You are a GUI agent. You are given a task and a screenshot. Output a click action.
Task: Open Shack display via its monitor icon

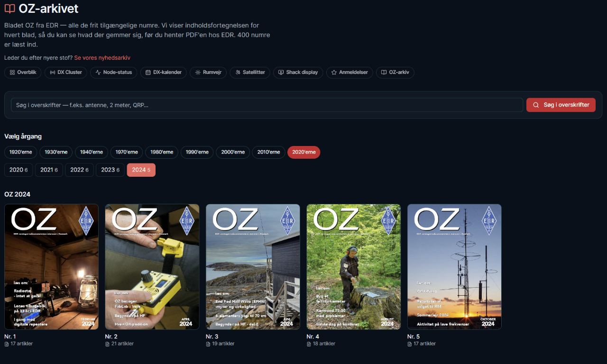point(281,73)
